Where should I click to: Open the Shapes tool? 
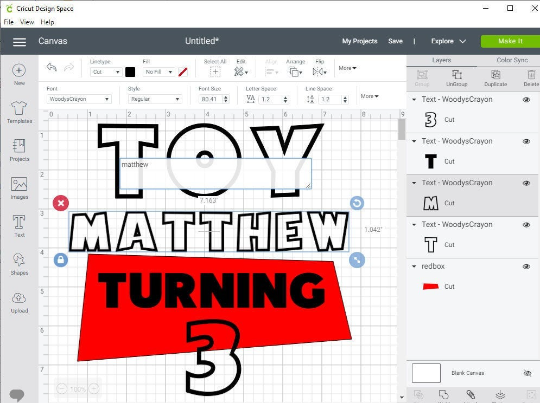click(19, 260)
